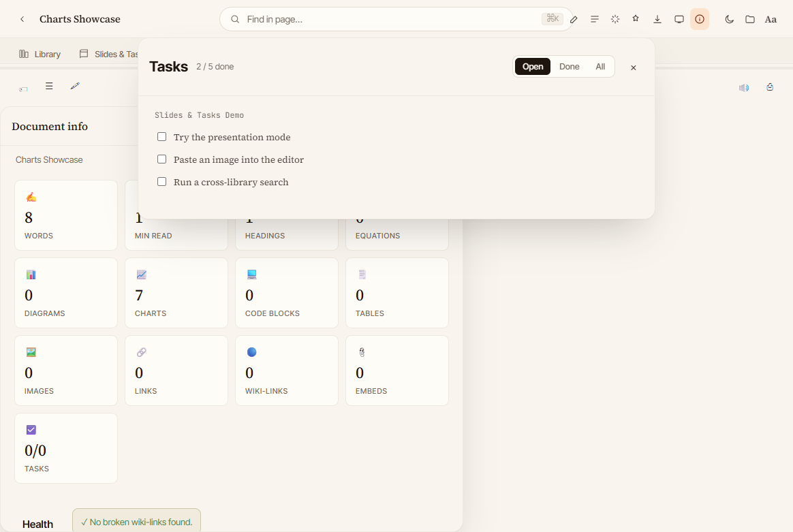Open the Library tab

40,54
